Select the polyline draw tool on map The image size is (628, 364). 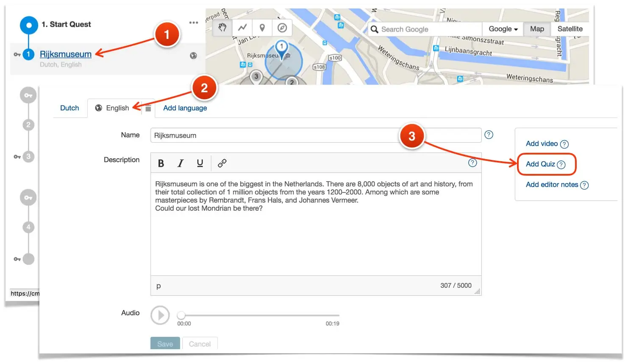pos(242,28)
